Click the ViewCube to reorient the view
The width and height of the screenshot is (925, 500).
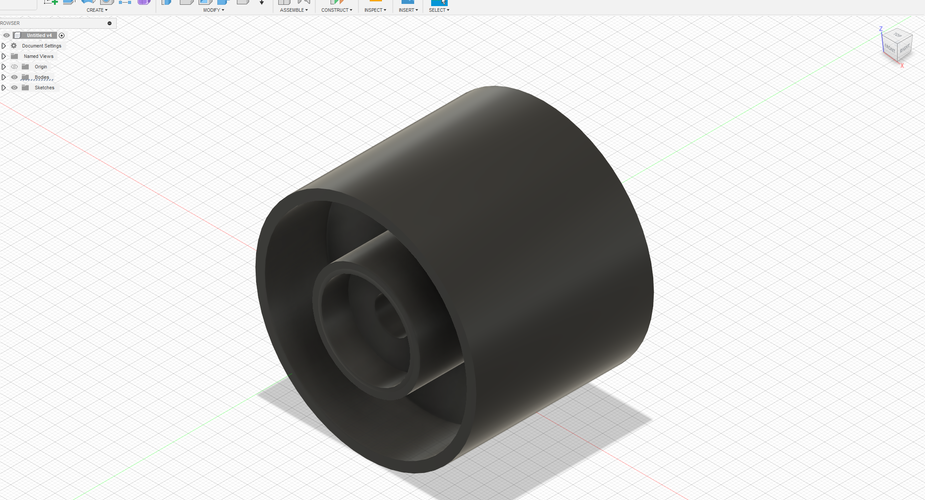coord(896,45)
